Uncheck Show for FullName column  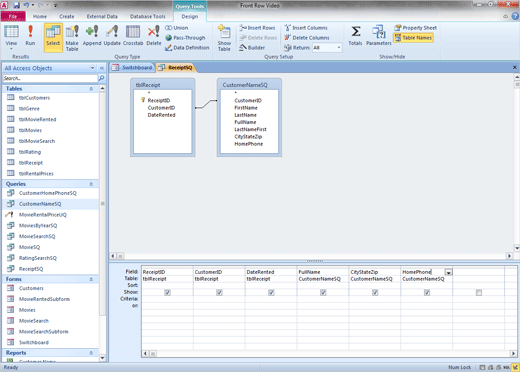click(323, 292)
